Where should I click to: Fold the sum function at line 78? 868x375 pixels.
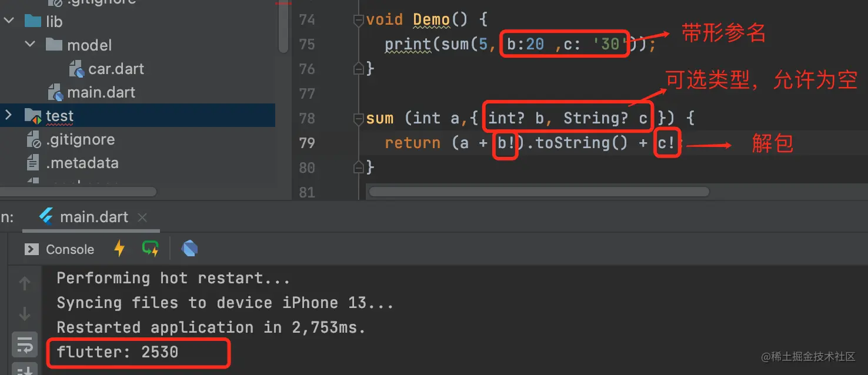coord(358,119)
